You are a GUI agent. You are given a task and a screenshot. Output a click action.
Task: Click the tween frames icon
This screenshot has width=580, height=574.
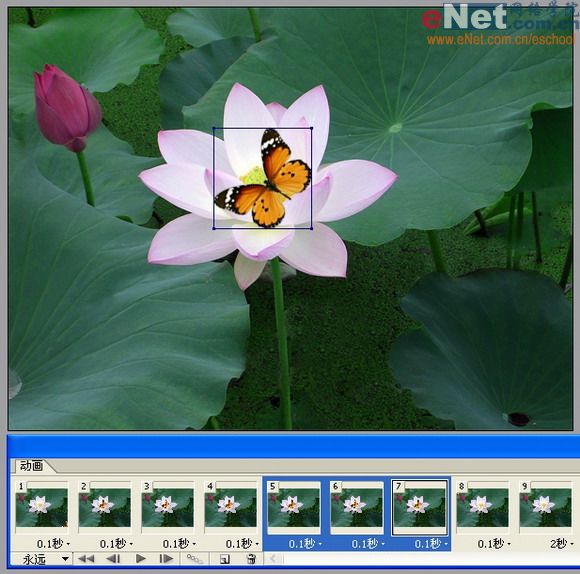pos(195,559)
